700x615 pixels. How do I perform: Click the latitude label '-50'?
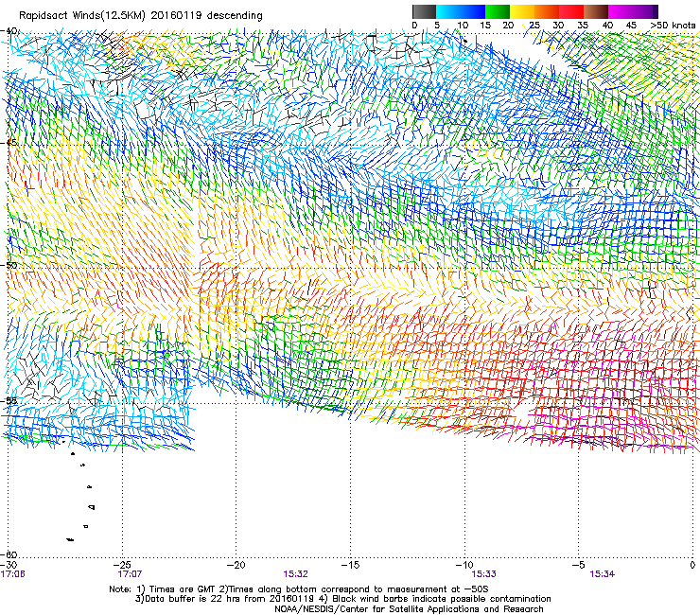coord(9,265)
